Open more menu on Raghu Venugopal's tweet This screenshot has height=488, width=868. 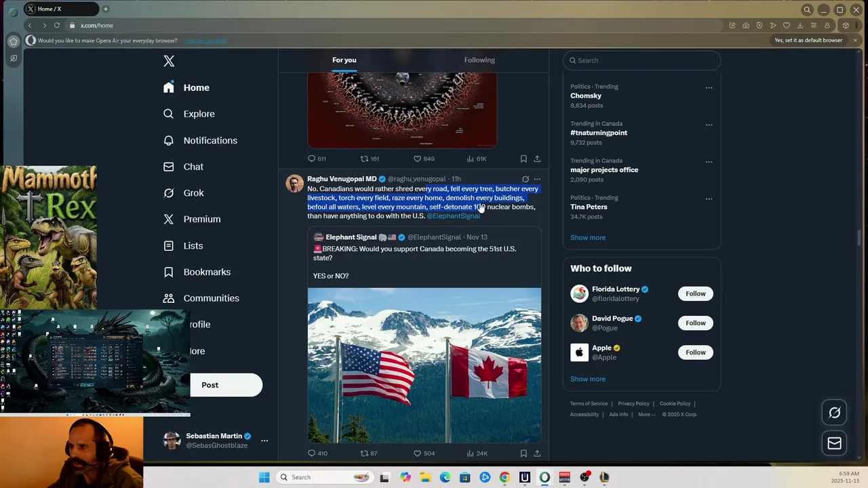[x=537, y=179]
